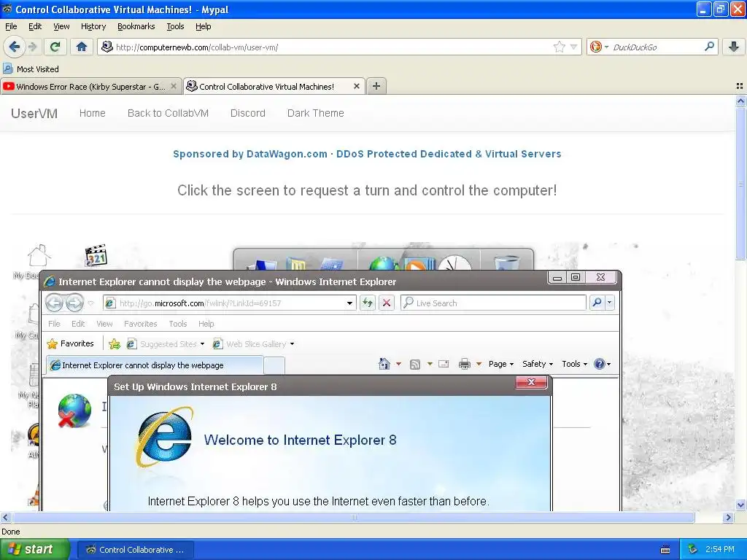This screenshot has height=560, width=747.
Task: Open the Windows Start menu
Action: (35, 550)
